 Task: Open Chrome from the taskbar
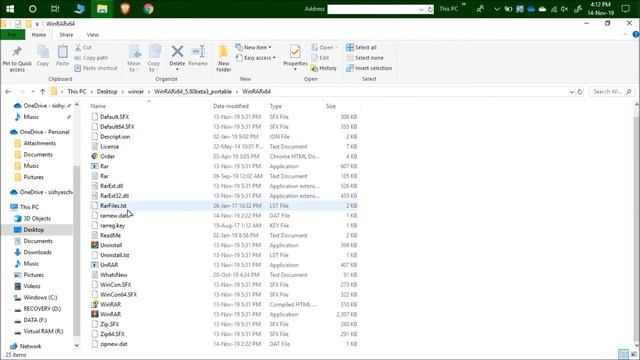148,9
